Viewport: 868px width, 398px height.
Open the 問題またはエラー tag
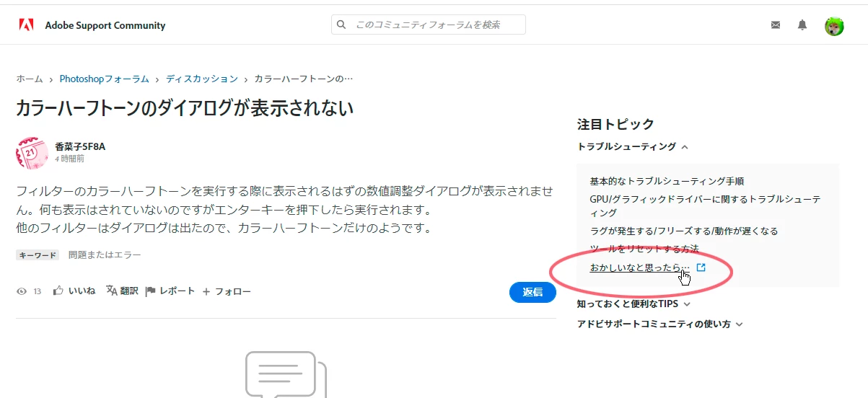coord(105,255)
